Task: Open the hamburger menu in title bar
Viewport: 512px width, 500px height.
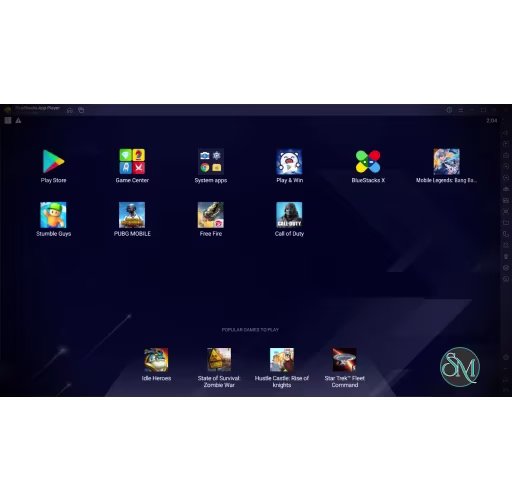Action: [461, 110]
